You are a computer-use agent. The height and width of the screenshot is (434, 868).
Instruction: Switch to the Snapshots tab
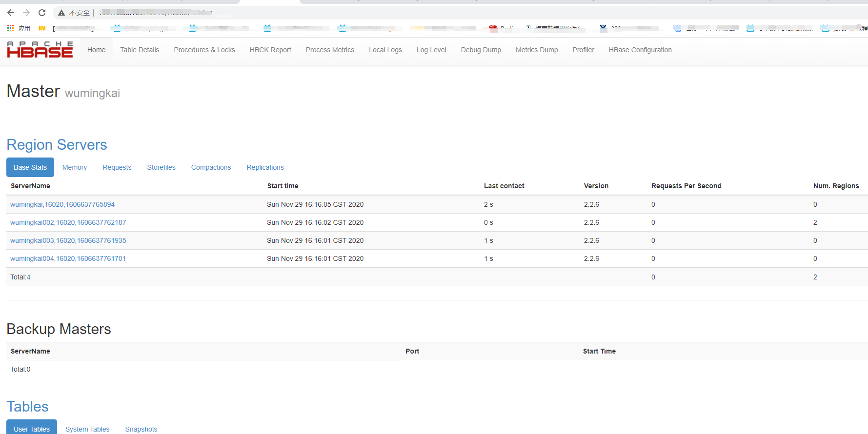(141, 429)
